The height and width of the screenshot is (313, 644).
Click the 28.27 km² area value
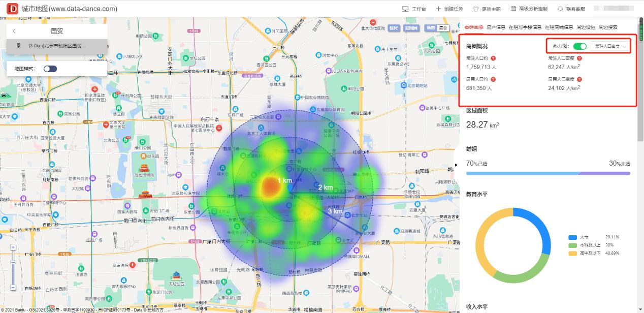(x=482, y=124)
